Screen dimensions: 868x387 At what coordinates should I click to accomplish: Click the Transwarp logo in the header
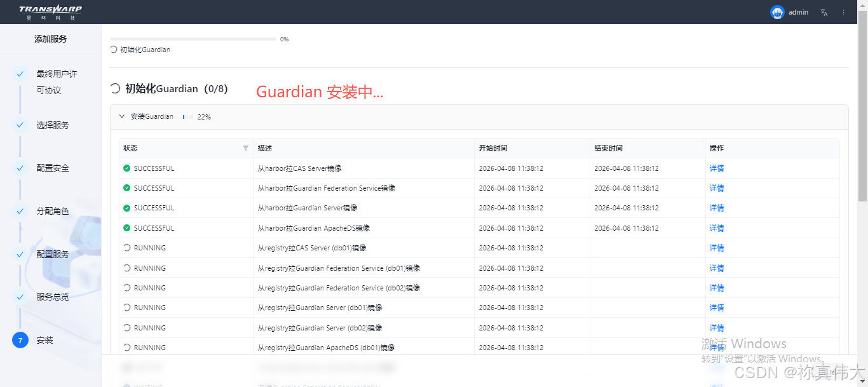50,11
